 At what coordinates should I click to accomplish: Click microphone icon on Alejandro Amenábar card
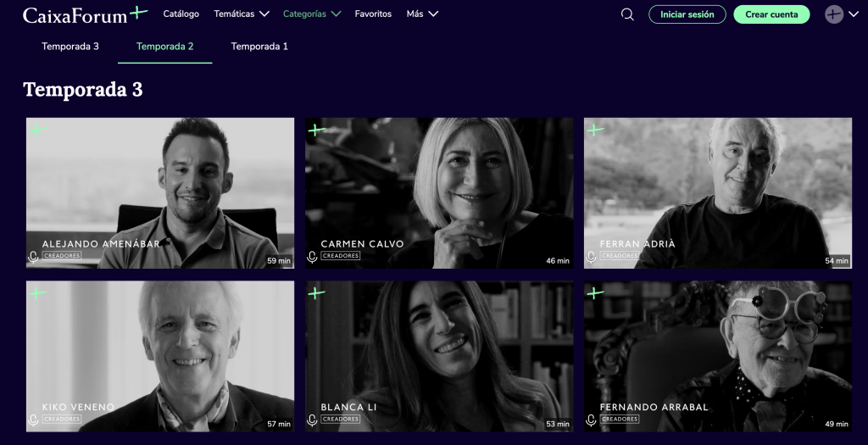[x=34, y=256]
